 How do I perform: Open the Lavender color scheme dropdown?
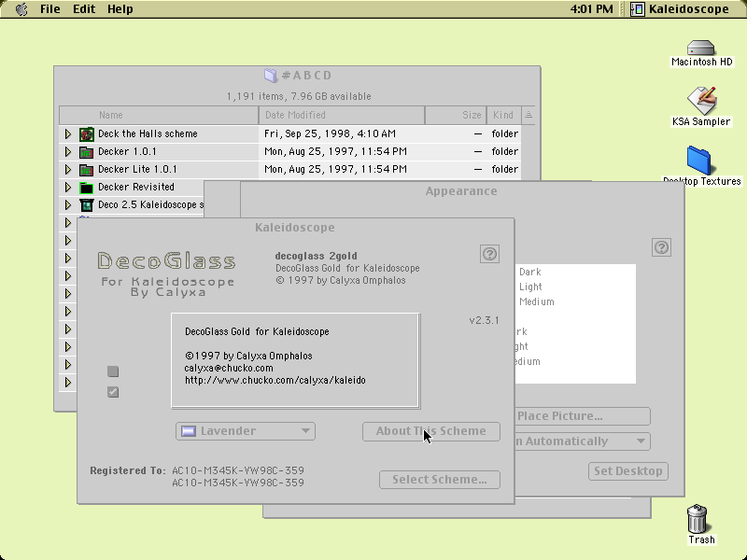(246, 431)
